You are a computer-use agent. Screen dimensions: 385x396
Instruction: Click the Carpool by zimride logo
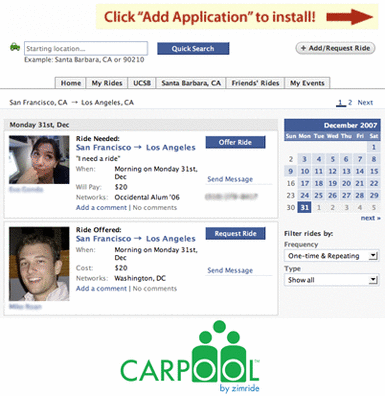pos(190,357)
